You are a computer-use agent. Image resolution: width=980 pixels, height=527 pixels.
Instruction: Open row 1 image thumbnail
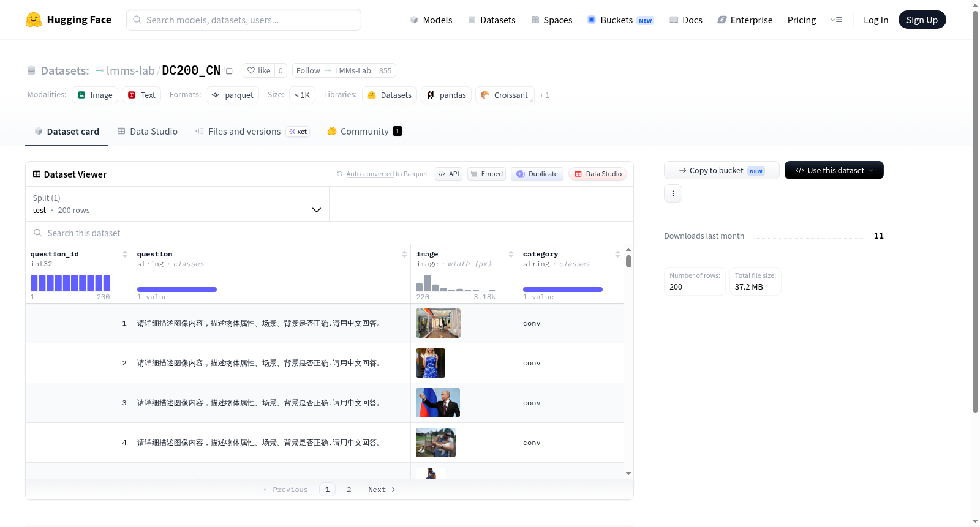pyautogui.click(x=438, y=323)
